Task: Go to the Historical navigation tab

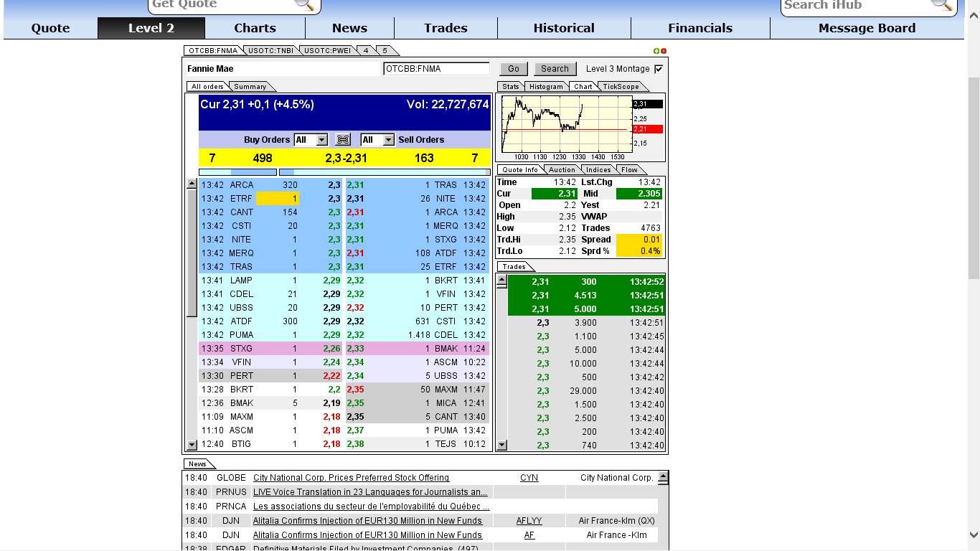Action: coord(564,28)
